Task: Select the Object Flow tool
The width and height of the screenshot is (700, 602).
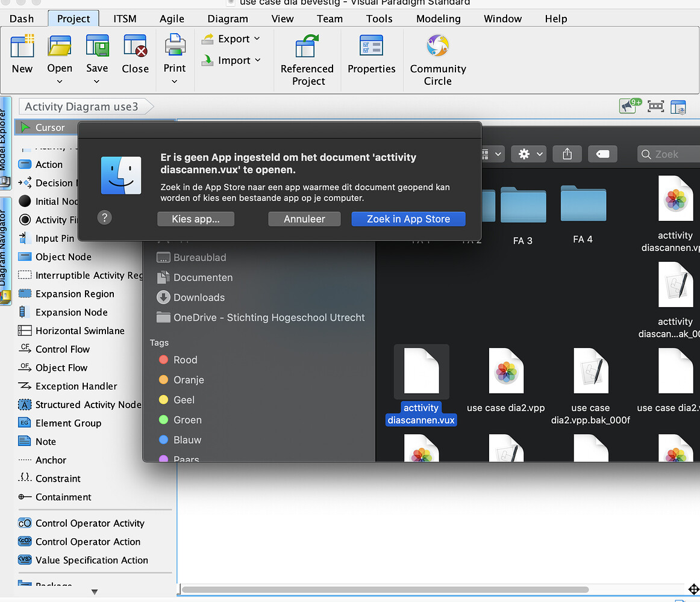Action: (x=52, y=367)
